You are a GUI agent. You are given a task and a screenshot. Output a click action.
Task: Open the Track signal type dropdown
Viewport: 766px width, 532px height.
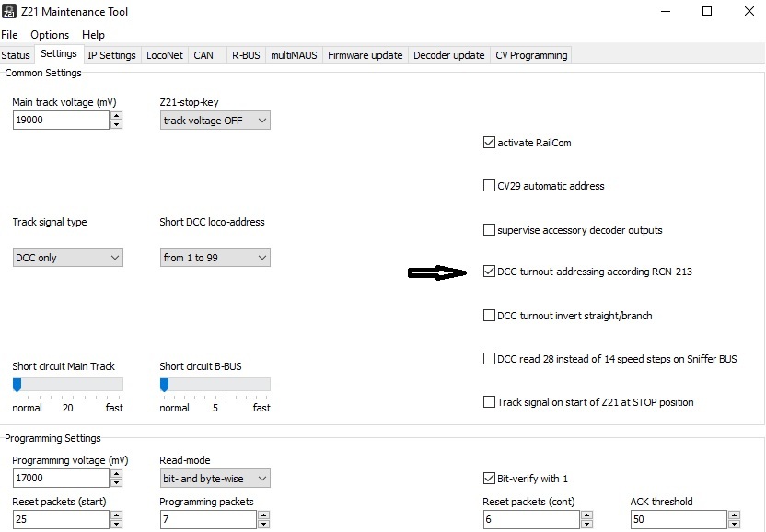tap(68, 258)
